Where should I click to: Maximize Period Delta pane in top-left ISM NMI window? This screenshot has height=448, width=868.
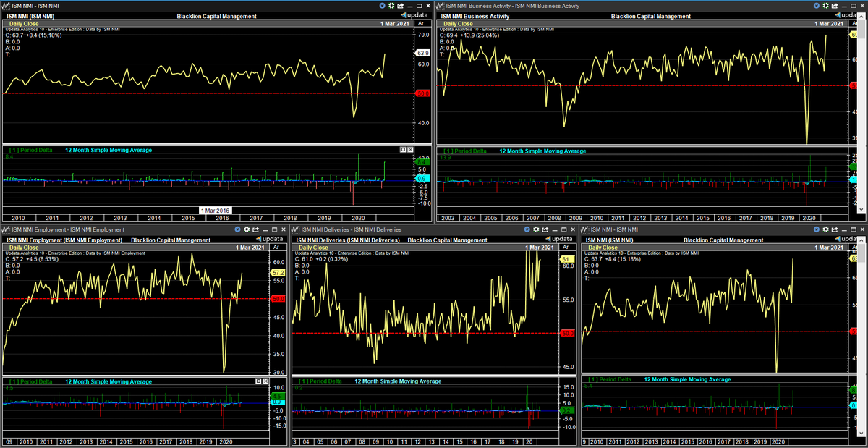[404, 150]
